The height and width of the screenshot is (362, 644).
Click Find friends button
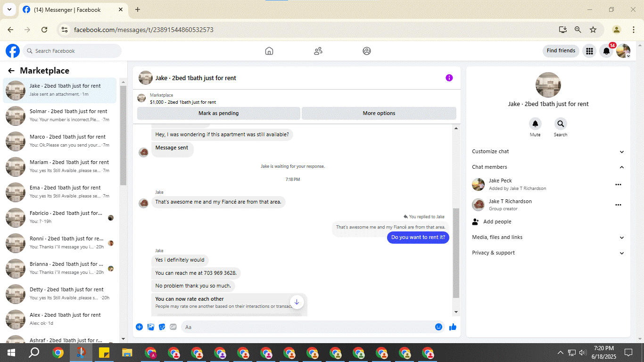coord(561,51)
